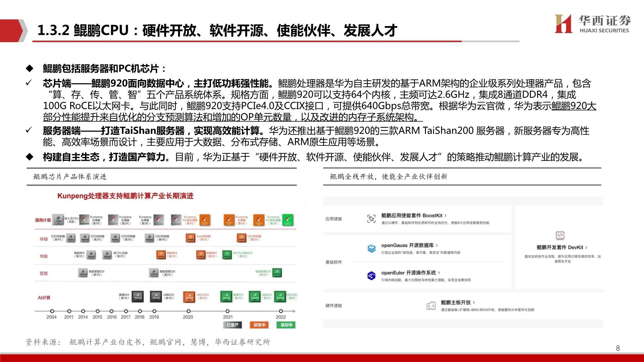Click the green 规划中 legend button

[x=286, y=325]
